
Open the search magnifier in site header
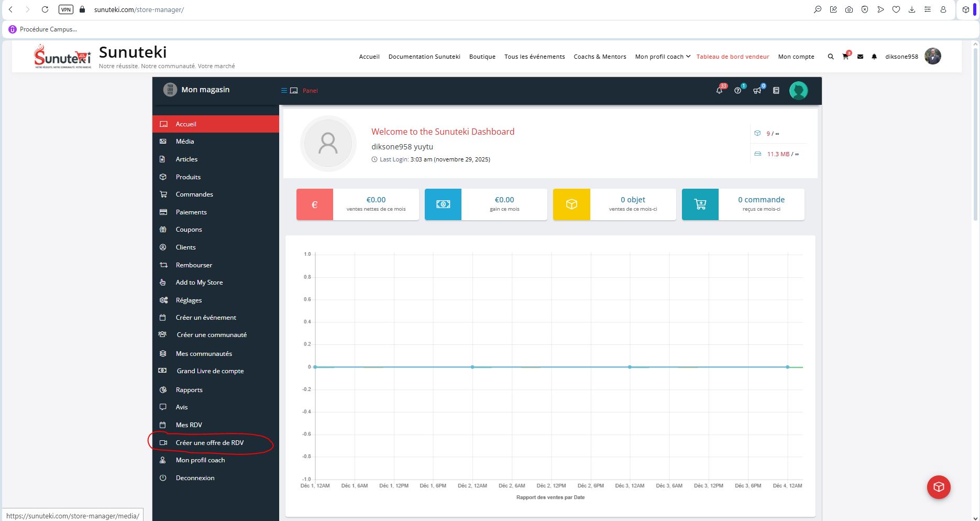point(830,57)
